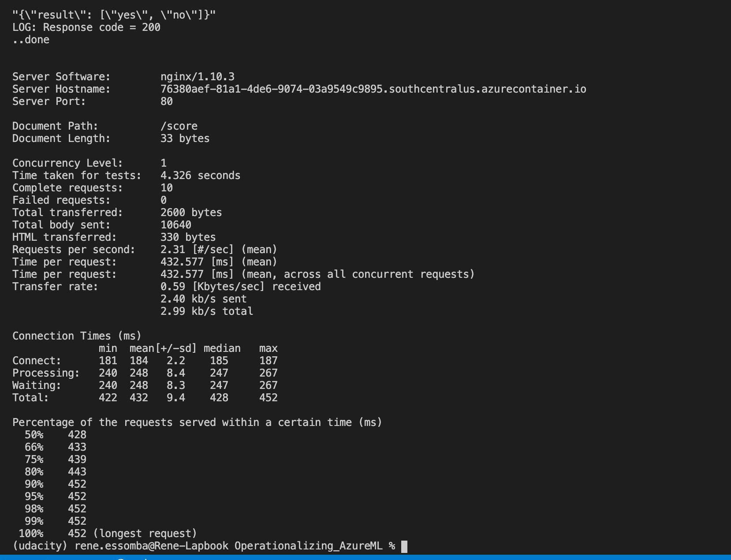This screenshot has width=731, height=560.
Task: Click the 50% percentile row
Action: click(56, 435)
